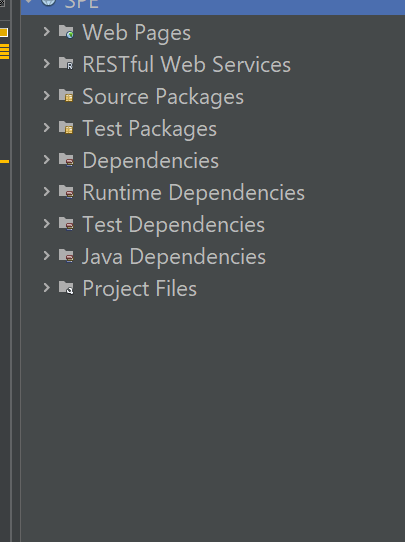Select the 'Test Dependencies' label
The image size is (405, 542).
[x=173, y=224]
